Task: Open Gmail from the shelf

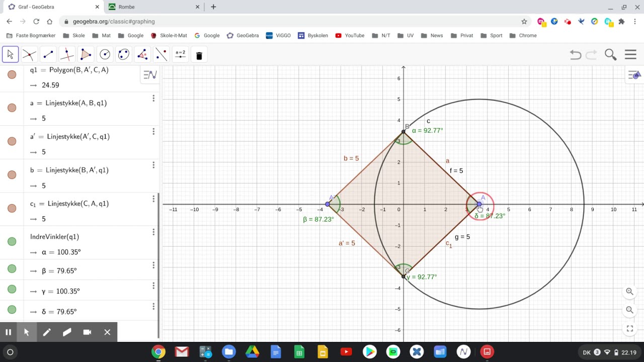Action: click(x=182, y=352)
